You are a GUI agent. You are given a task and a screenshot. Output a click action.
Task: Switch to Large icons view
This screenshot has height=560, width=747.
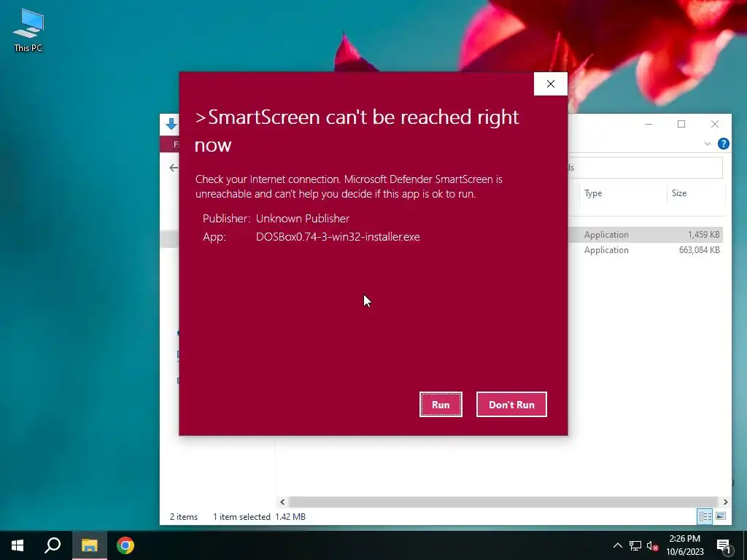tap(721, 516)
